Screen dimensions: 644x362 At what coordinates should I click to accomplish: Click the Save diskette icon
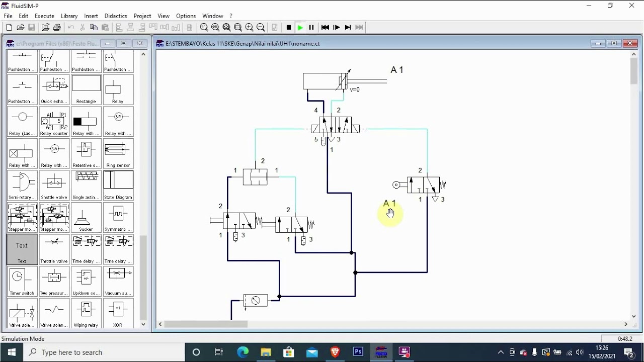coord(32,28)
